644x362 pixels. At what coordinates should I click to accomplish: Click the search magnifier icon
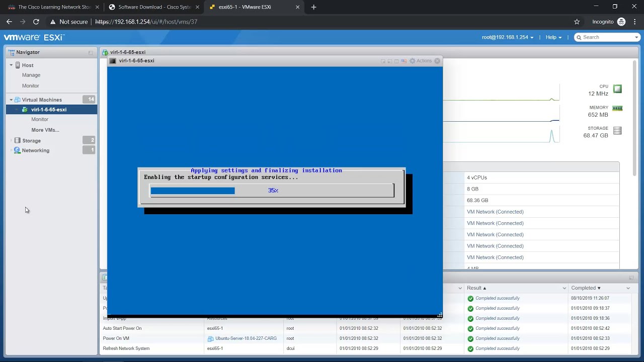(x=579, y=37)
